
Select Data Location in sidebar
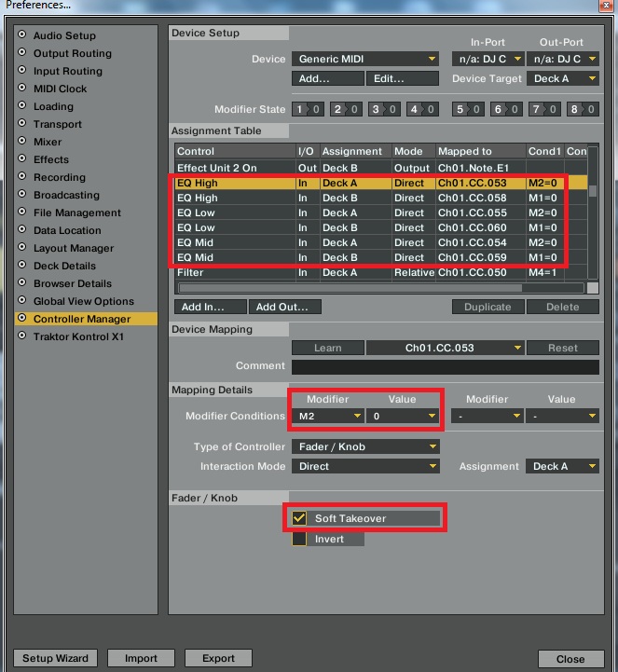click(x=67, y=230)
